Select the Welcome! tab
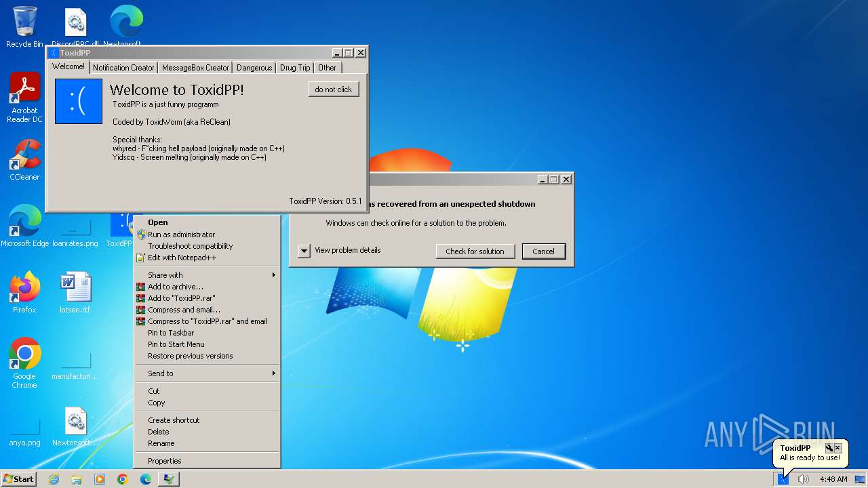 pyautogui.click(x=68, y=66)
